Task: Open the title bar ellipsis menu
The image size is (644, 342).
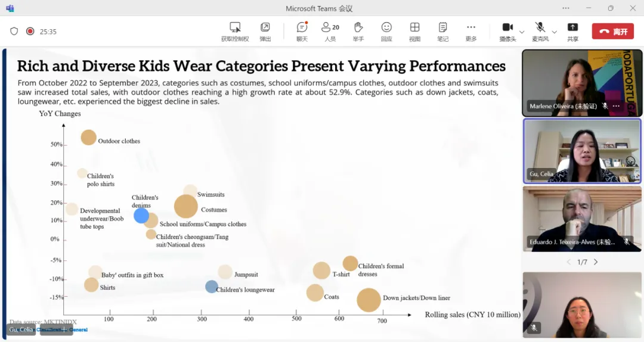Action: click(x=566, y=8)
